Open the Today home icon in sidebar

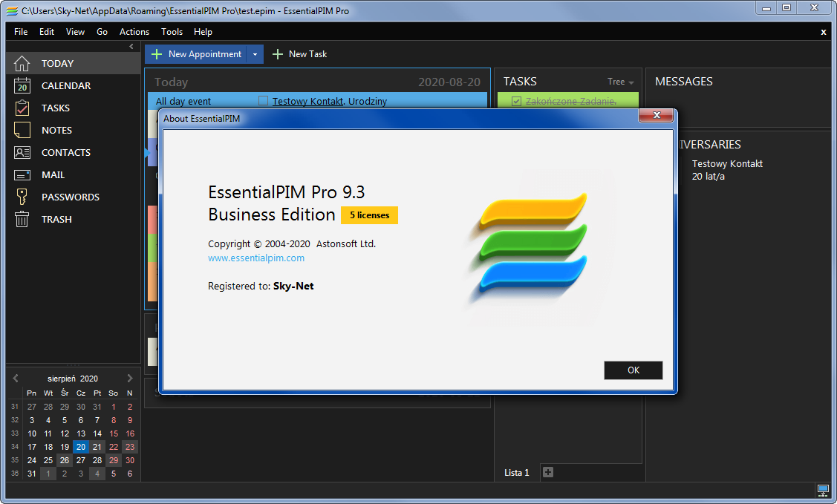tap(22, 64)
